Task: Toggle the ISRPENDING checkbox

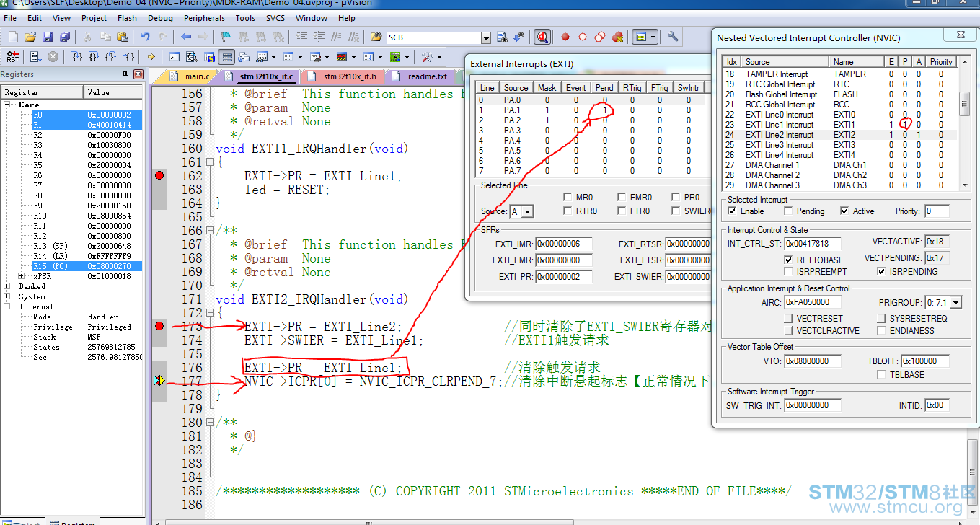Action: (881, 272)
